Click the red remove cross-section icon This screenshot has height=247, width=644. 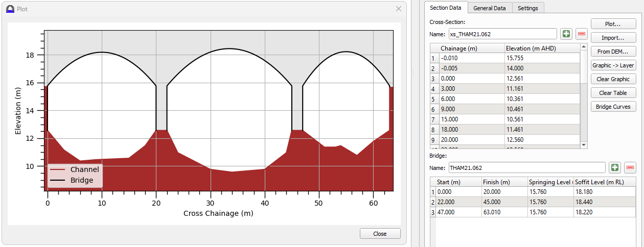tap(581, 34)
